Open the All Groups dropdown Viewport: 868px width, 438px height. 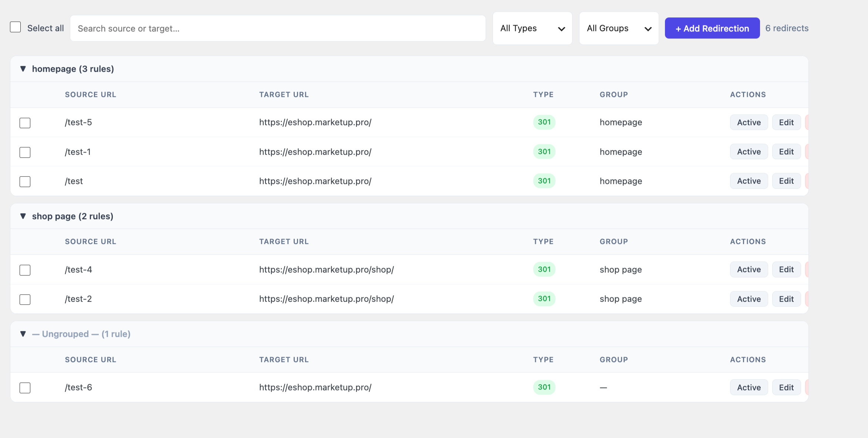click(619, 28)
